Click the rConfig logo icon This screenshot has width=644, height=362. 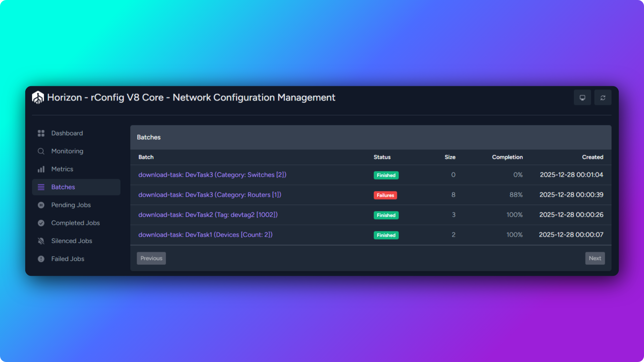pyautogui.click(x=38, y=97)
